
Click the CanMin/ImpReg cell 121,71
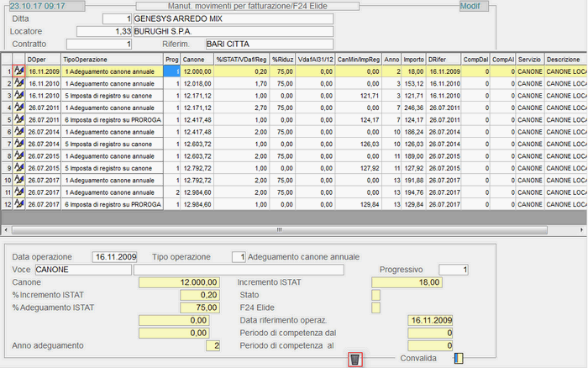point(359,96)
